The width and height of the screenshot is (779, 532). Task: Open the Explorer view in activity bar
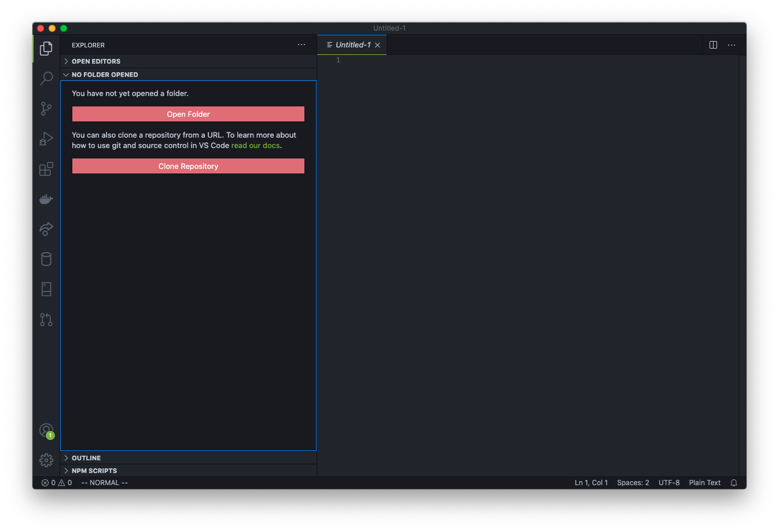(x=46, y=49)
